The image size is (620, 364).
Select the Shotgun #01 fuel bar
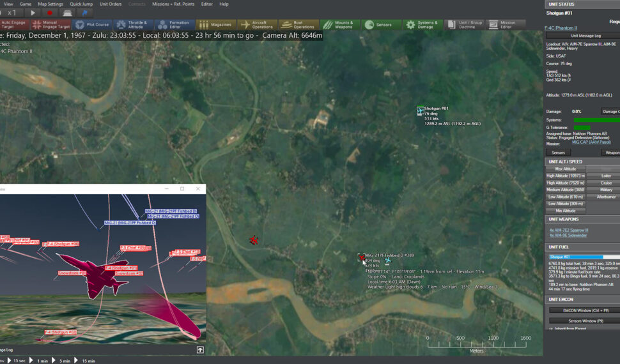tap(583, 257)
